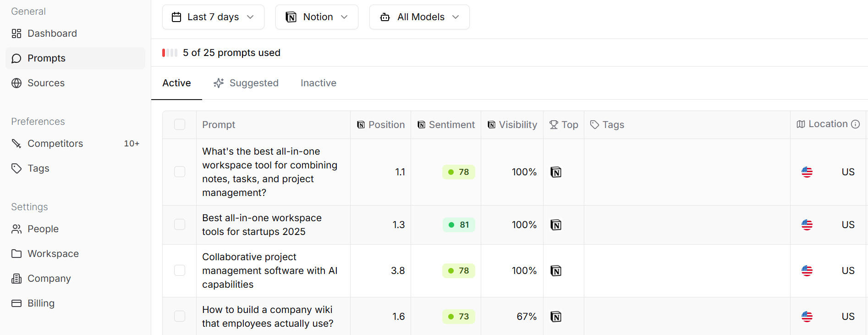Go to Workspace settings
This screenshot has width=868, height=335.
pos(53,254)
